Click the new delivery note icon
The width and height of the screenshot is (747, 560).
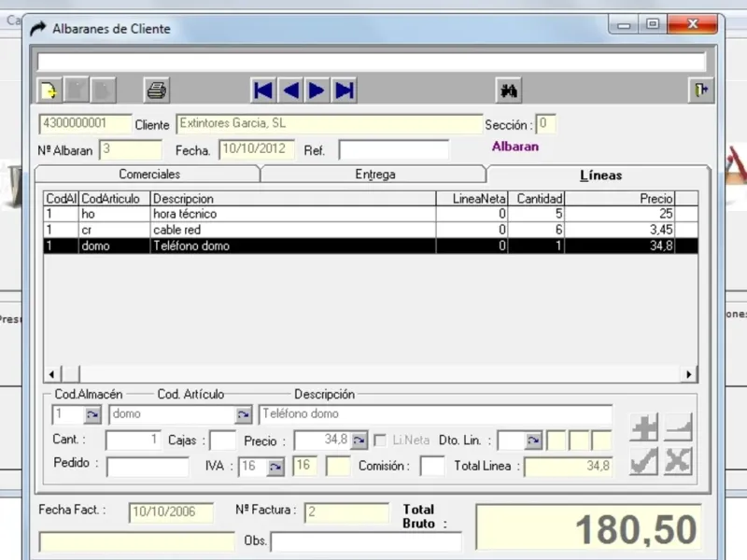pos(49,91)
